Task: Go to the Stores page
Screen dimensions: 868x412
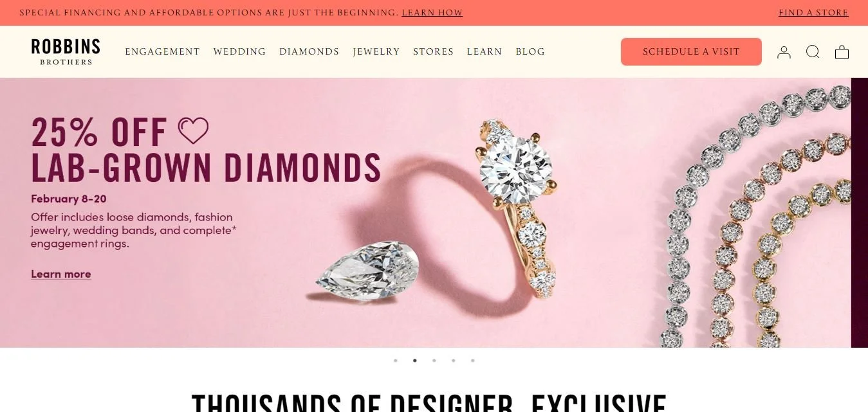Action: click(x=433, y=52)
